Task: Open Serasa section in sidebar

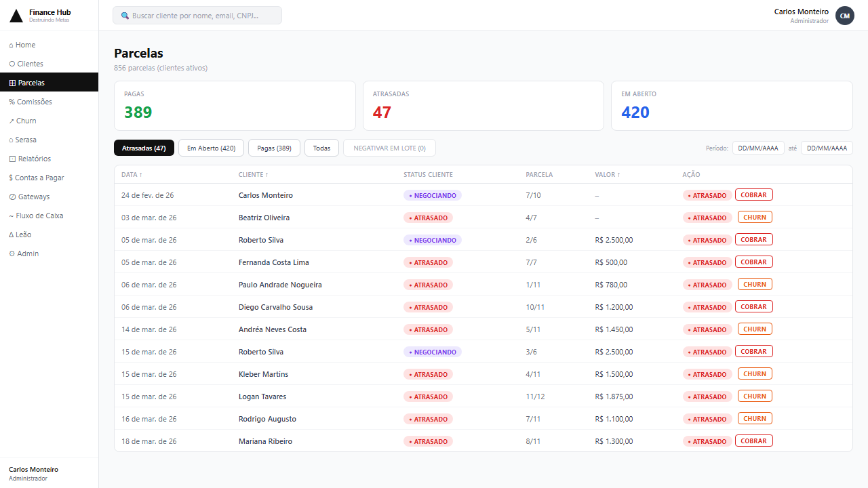Action: click(26, 140)
